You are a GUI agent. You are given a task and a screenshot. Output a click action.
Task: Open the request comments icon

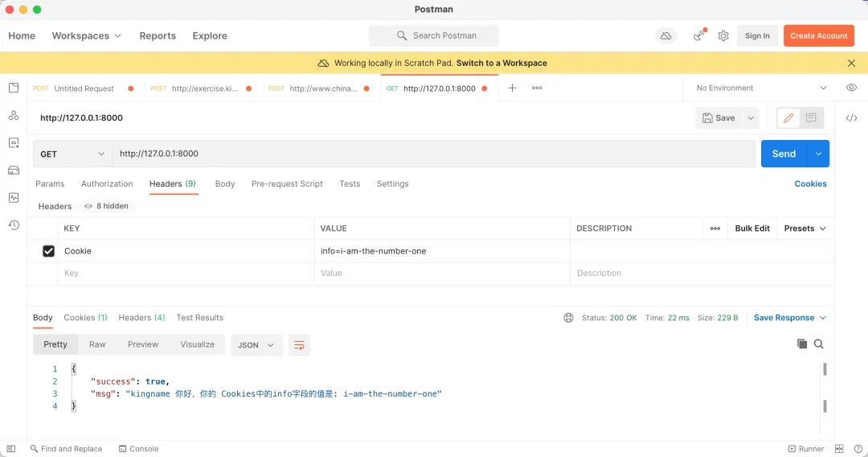[x=811, y=118]
